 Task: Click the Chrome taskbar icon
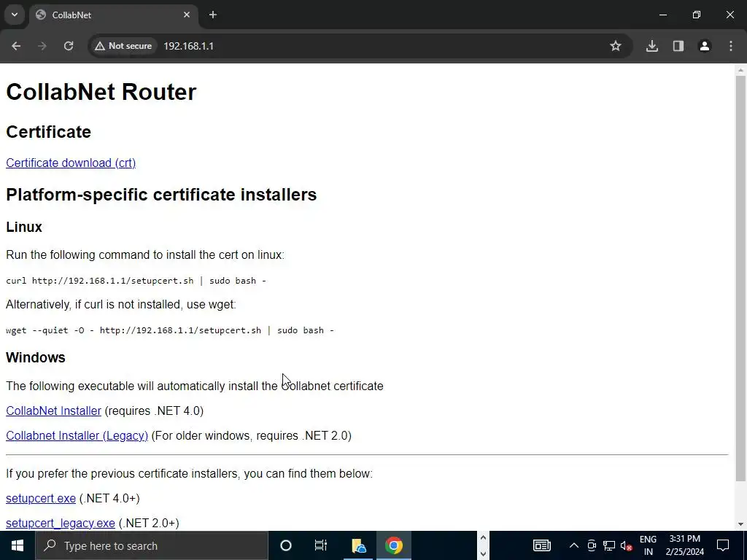tap(394, 545)
